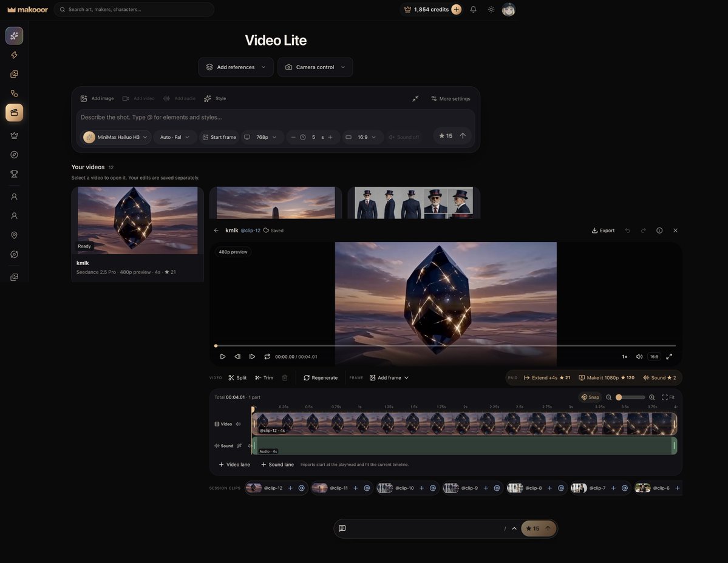Open the Style picker
The width and height of the screenshot is (728, 563).
pos(216,98)
